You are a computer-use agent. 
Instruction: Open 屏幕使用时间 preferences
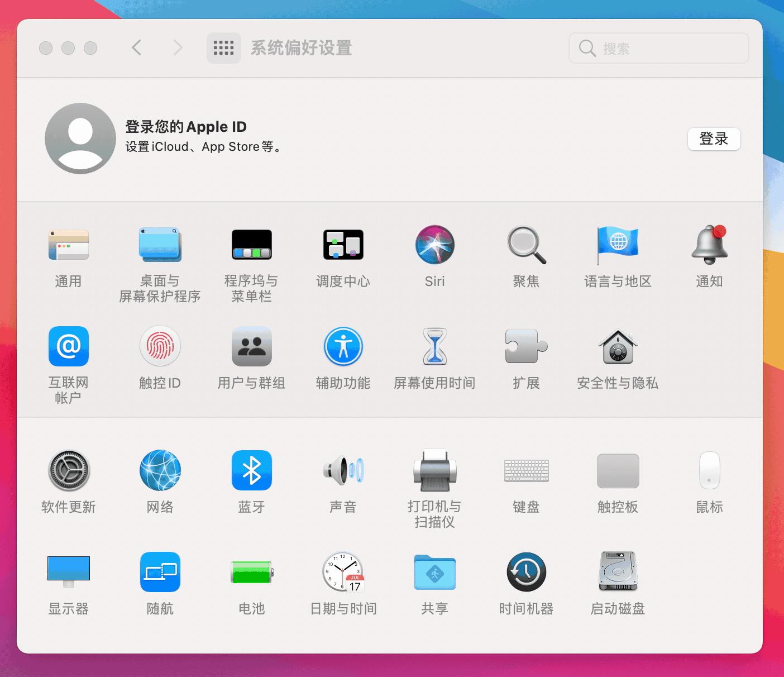435,346
